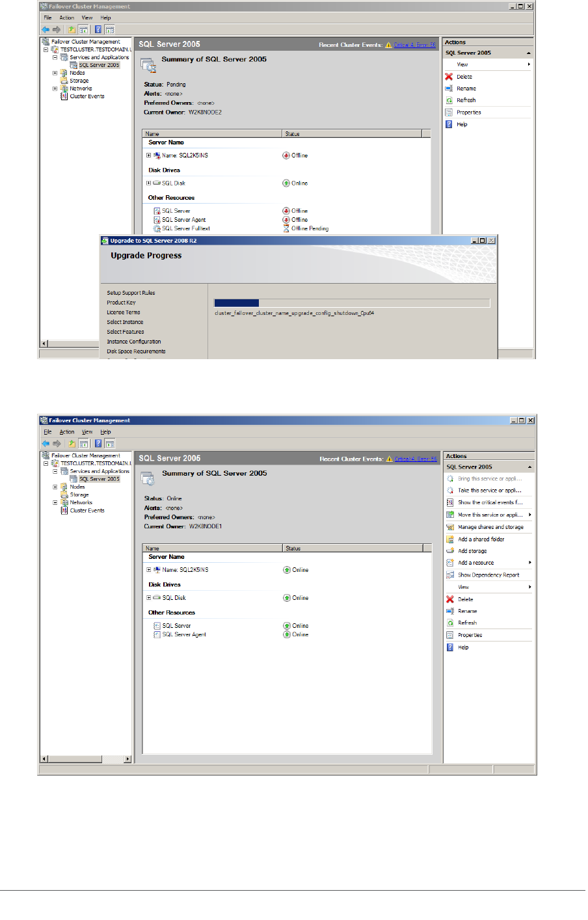The height and width of the screenshot is (920, 588).
Task: Click the tree pane horizontal scrollbar, Status Online window
Action: click(x=86, y=759)
